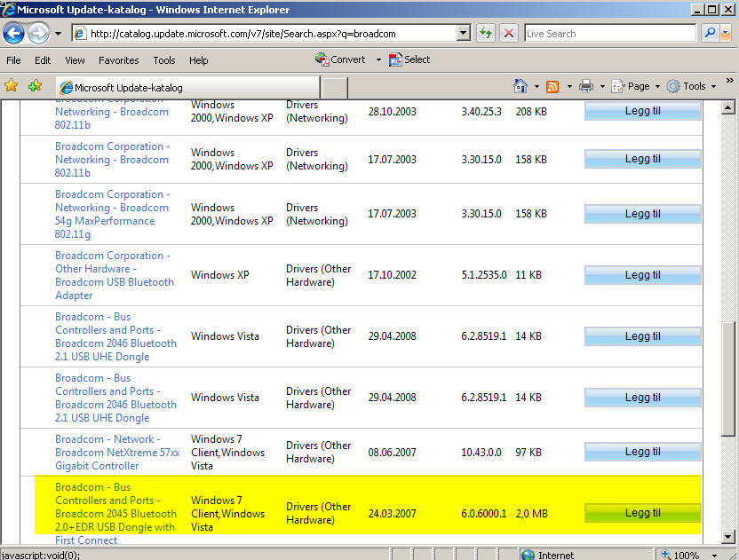Select the Microsoft Update-katalog tab

187,88
